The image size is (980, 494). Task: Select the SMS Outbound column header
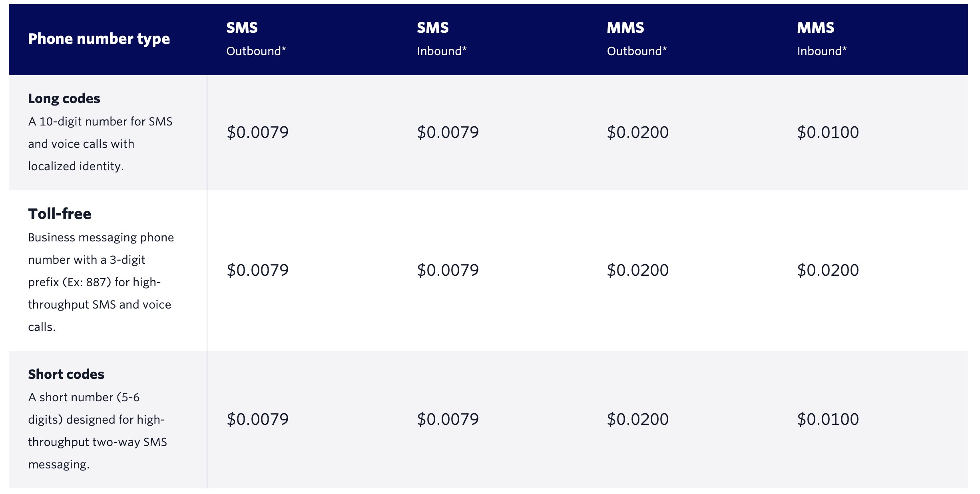pyautogui.click(x=256, y=39)
